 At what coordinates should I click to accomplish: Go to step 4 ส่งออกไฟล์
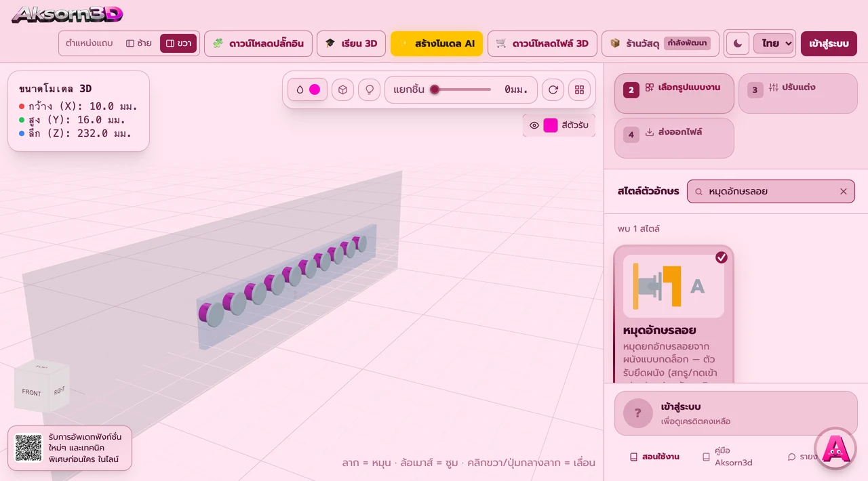pos(674,138)
